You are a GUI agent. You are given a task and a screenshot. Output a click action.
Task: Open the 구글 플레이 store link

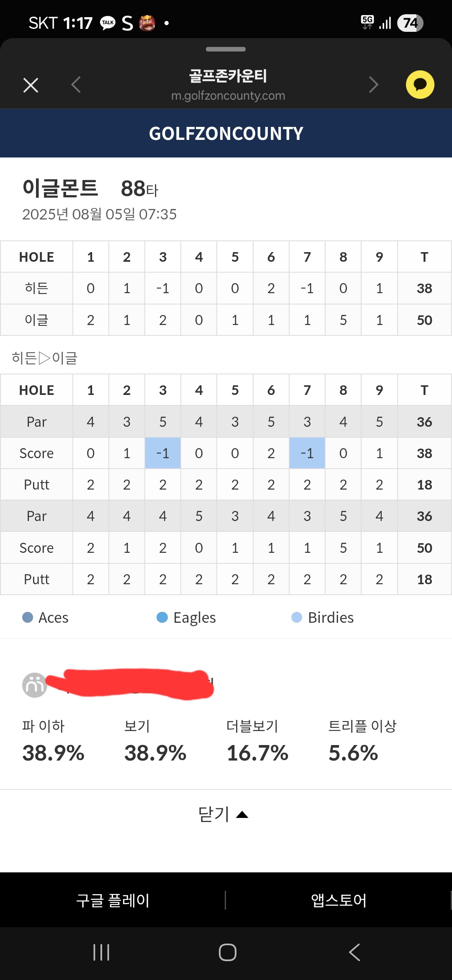[x=113, y=900]
